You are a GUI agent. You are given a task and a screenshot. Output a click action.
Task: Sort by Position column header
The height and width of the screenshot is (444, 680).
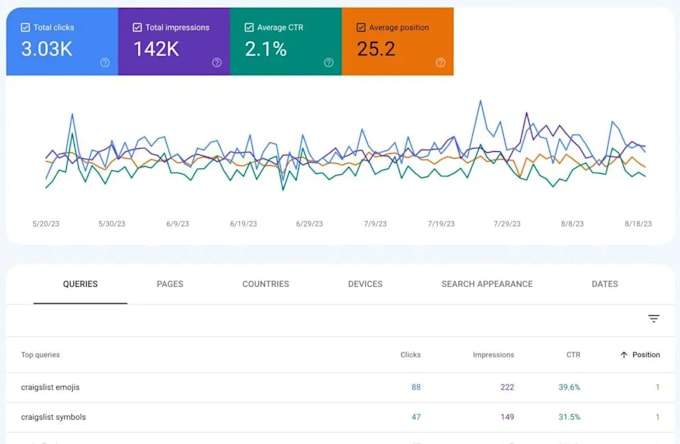646,355
